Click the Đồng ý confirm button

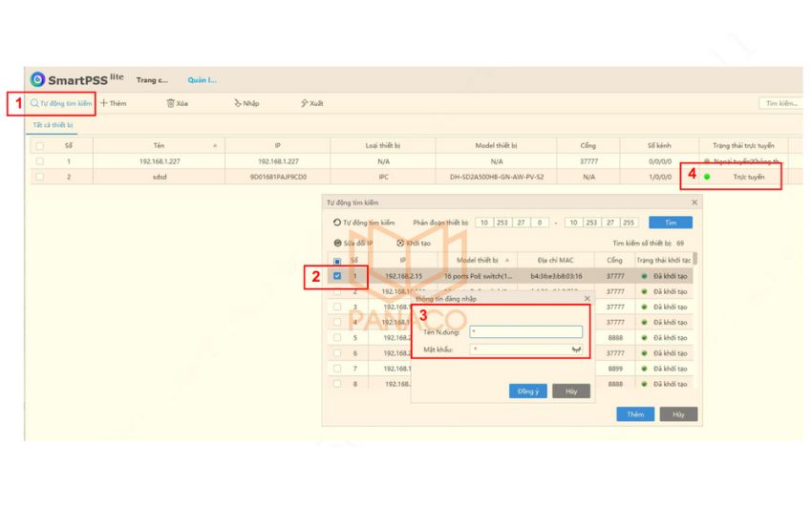(528, 391)
